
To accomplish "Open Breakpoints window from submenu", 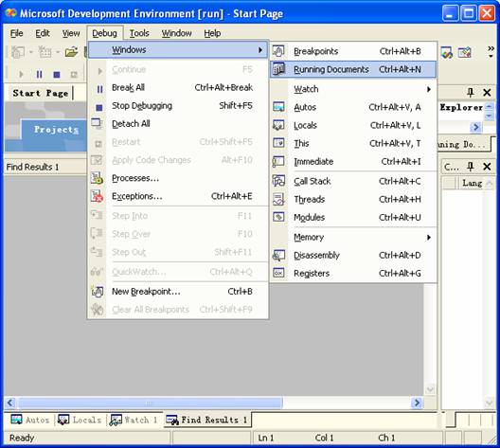I will coord(353,51).
